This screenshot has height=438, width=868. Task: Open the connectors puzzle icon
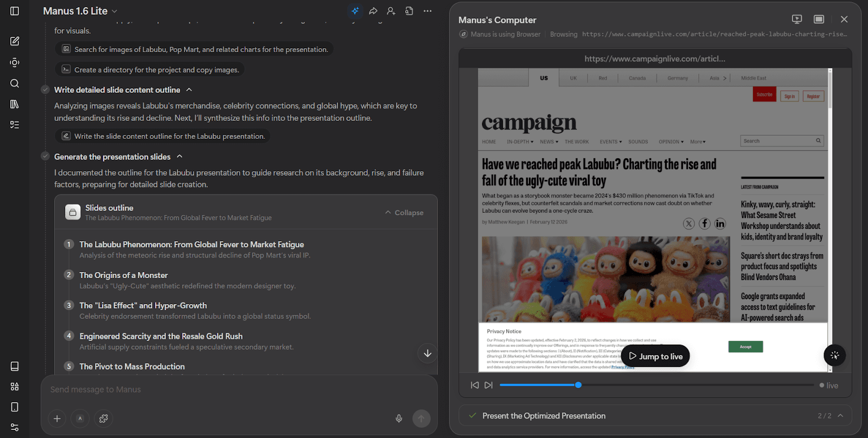click(104, 418)
